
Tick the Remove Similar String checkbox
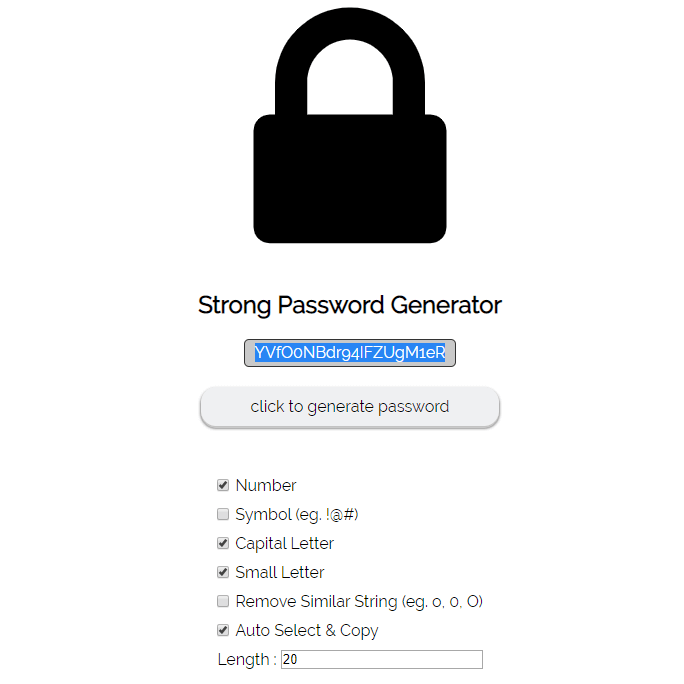point(223,602)
